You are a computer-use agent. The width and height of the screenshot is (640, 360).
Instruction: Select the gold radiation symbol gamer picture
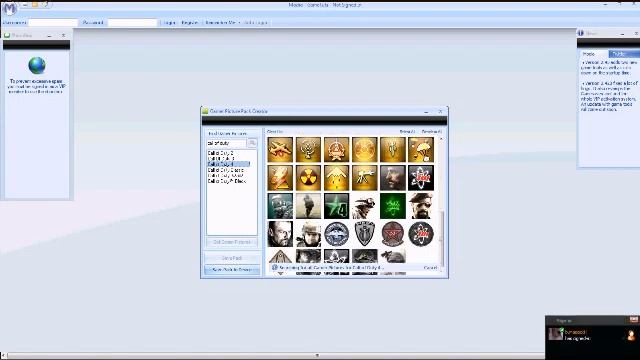[308, 178]
